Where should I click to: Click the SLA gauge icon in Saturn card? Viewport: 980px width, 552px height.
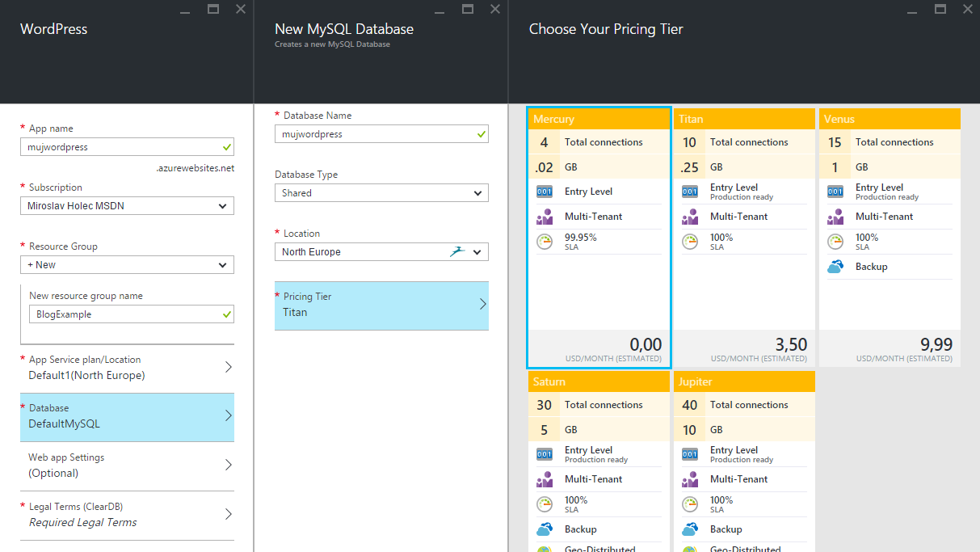(x=545, y=504)
